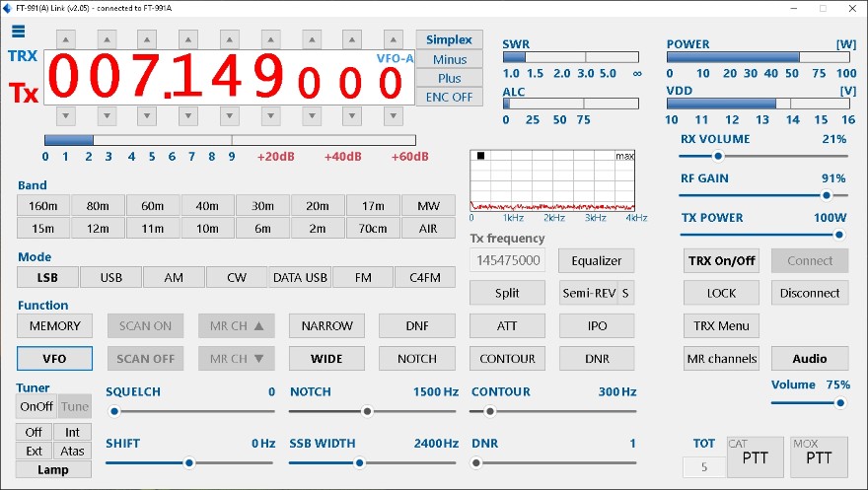Click down arrow below the digit 1

(x=188, y=116)
